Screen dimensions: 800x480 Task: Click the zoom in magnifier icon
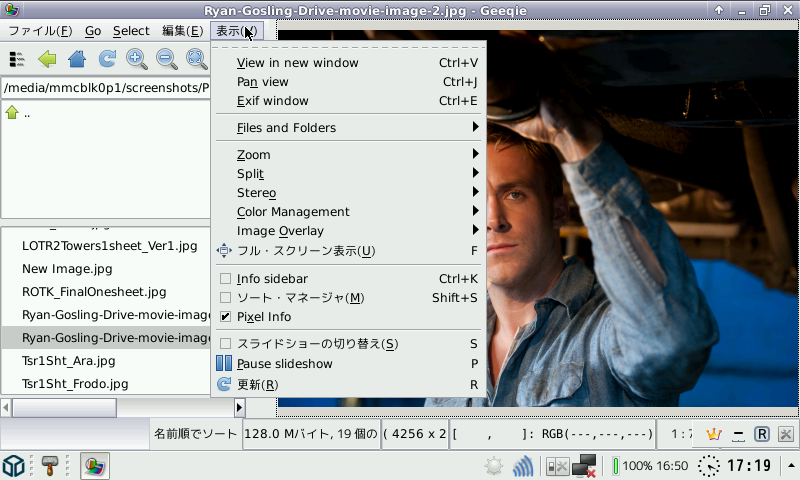pos(137,59)
